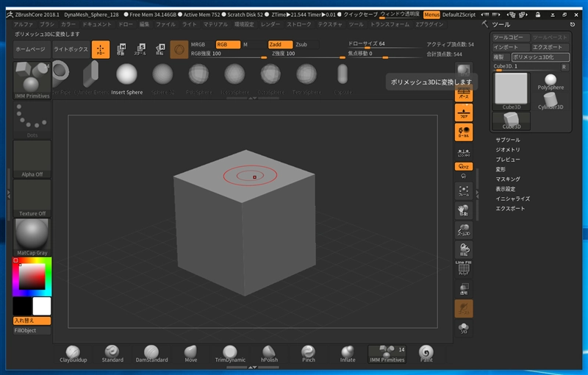
Task: Click the Rotate view icon
Action: (x=464, y=249)
